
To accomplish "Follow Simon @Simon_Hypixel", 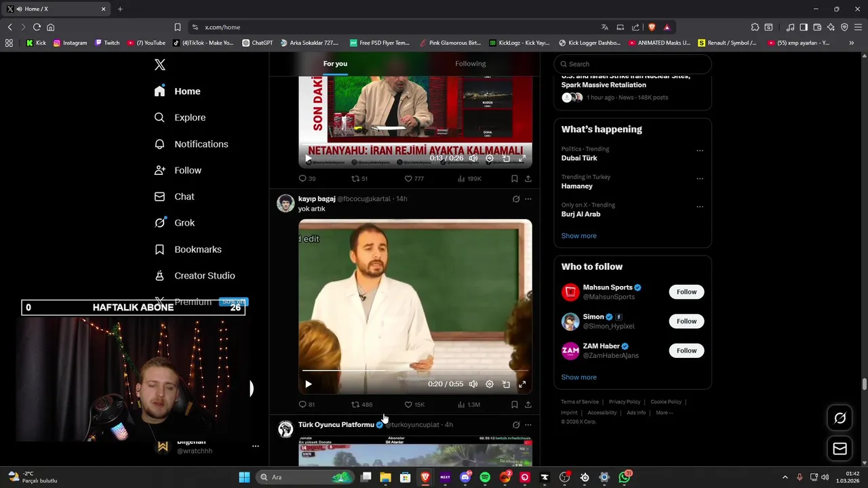I will pos(686,321).
